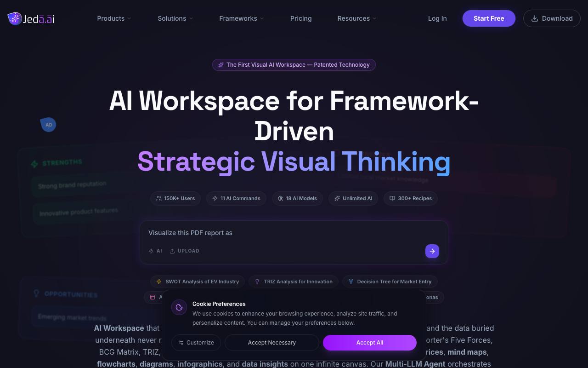Click the Start Free button

click(x=489, y=18)
